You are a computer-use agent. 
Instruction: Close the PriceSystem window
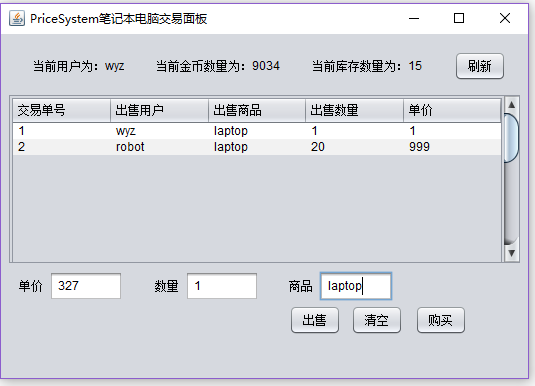click(505, 18)
